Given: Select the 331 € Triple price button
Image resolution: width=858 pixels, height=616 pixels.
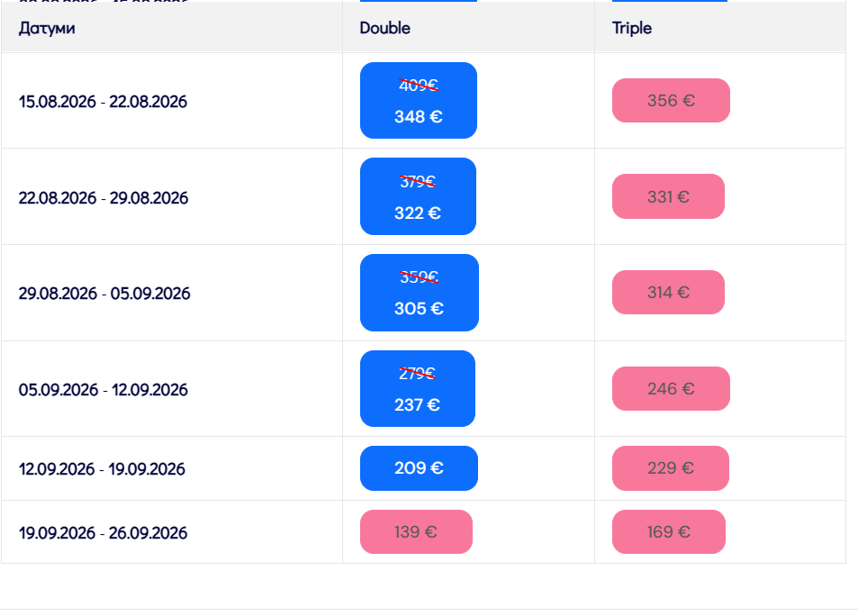Looking at the screenshot, I should pyautogui.click(x=668, y=196).
